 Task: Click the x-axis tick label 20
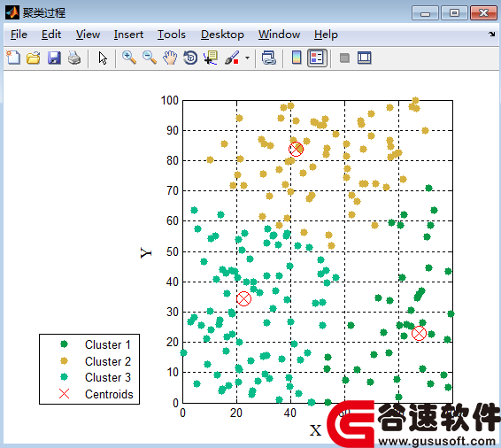tap(236, 413)
